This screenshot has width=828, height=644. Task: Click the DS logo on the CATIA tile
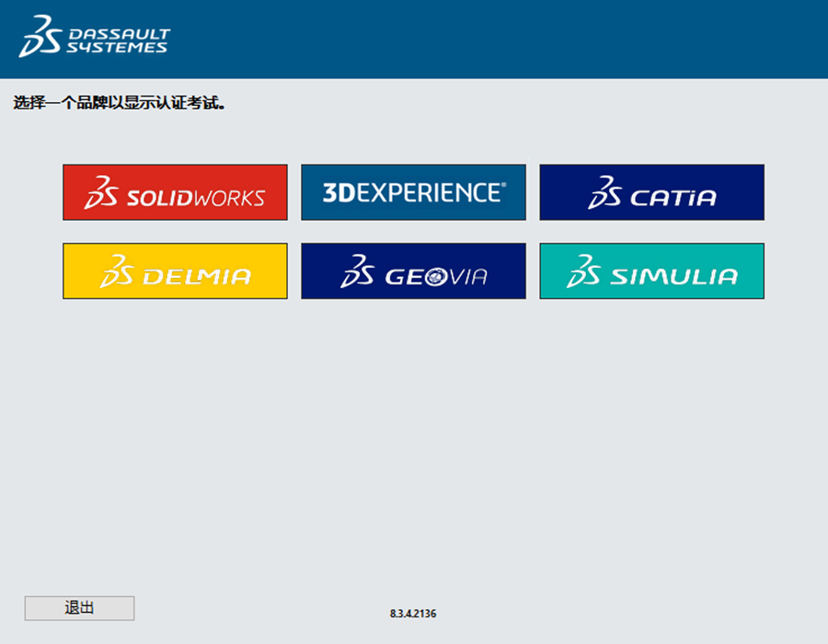[x=606, y=193]
